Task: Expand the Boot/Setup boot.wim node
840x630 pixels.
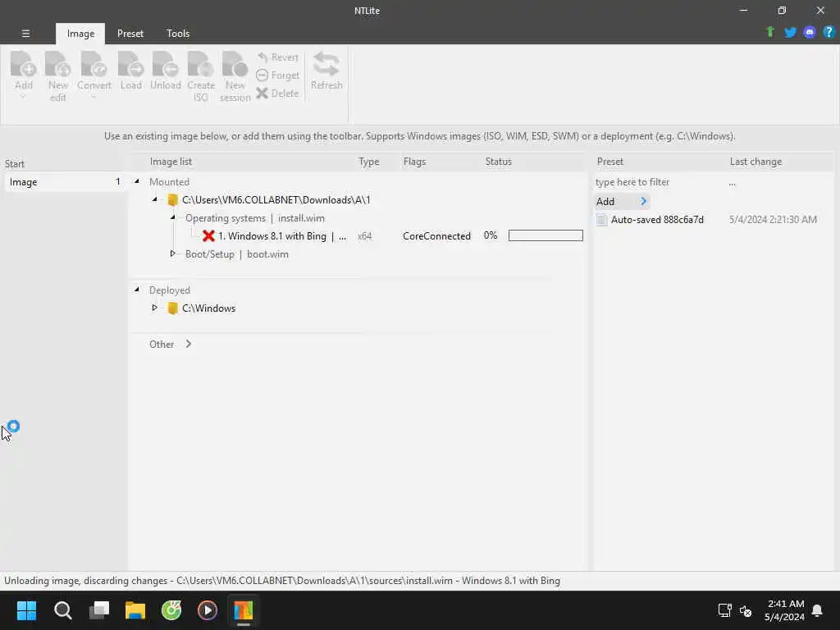Action: tap(172, 253)
